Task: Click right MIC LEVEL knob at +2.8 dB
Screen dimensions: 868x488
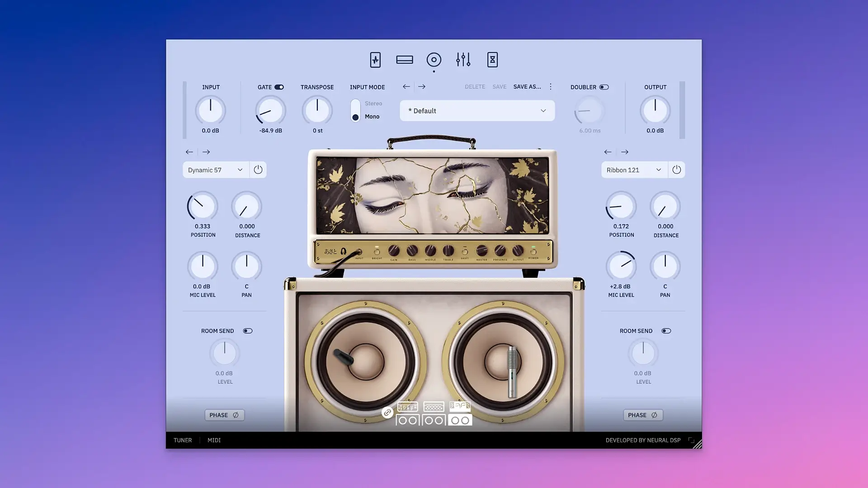Action: coord(621,266)
